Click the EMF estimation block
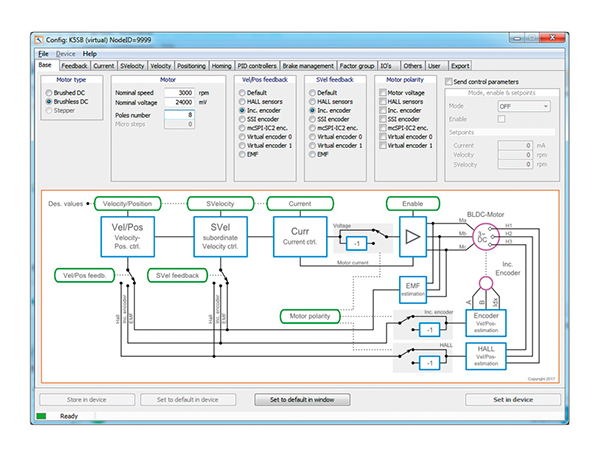The width and height of the screenshot is (600, 454). coord(412,289)
